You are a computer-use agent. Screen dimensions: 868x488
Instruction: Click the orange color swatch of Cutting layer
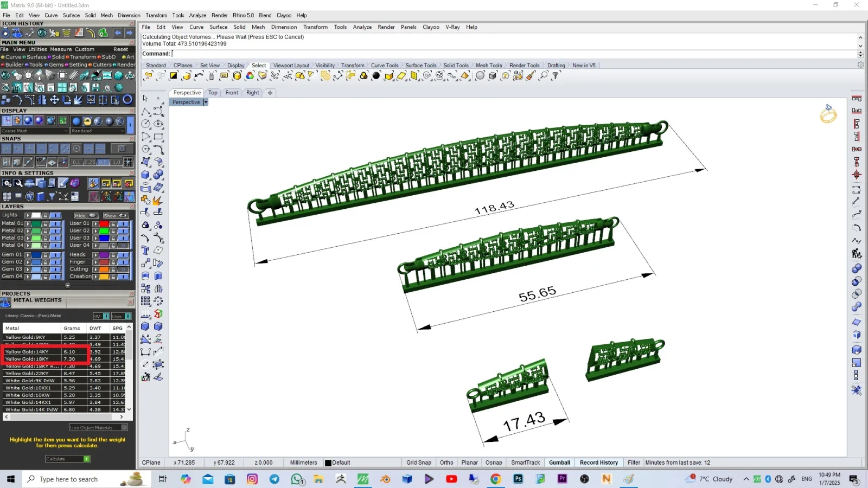pyautogui.click(x=104, y=269)
